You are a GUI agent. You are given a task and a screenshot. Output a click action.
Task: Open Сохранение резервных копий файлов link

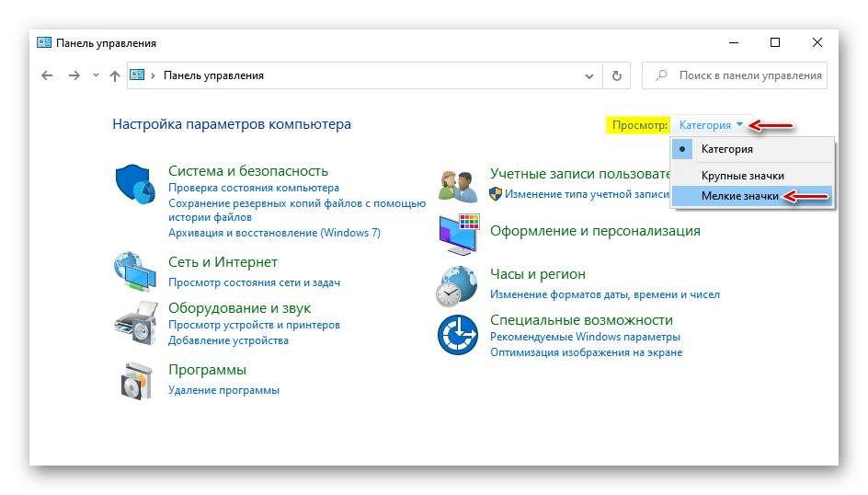pyautogui.click(x=297, y=211)
